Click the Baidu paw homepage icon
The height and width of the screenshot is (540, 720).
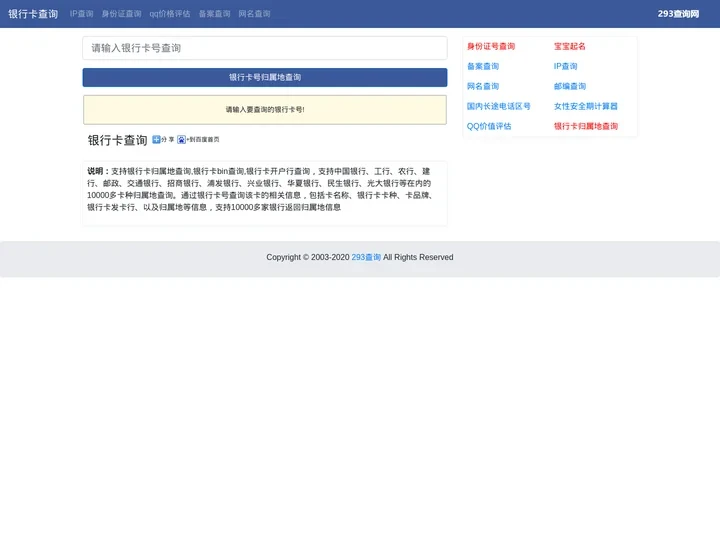181,139
